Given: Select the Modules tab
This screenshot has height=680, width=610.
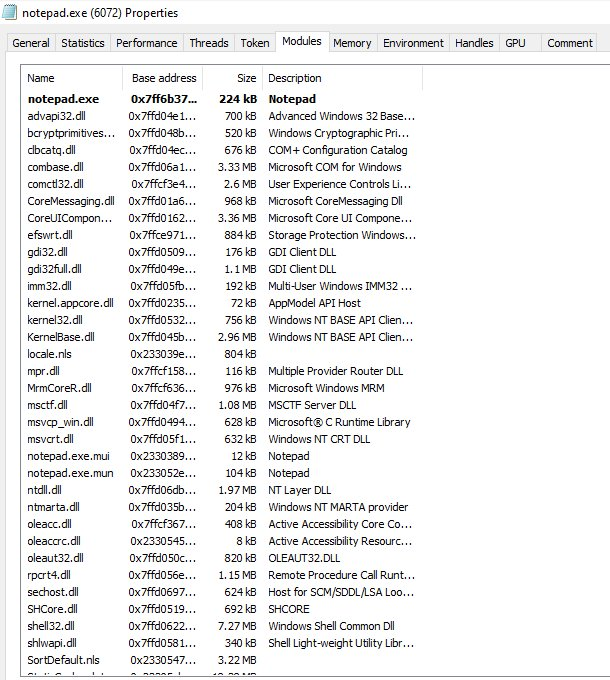Looking at the screenshot, I should tap(302, 41).
